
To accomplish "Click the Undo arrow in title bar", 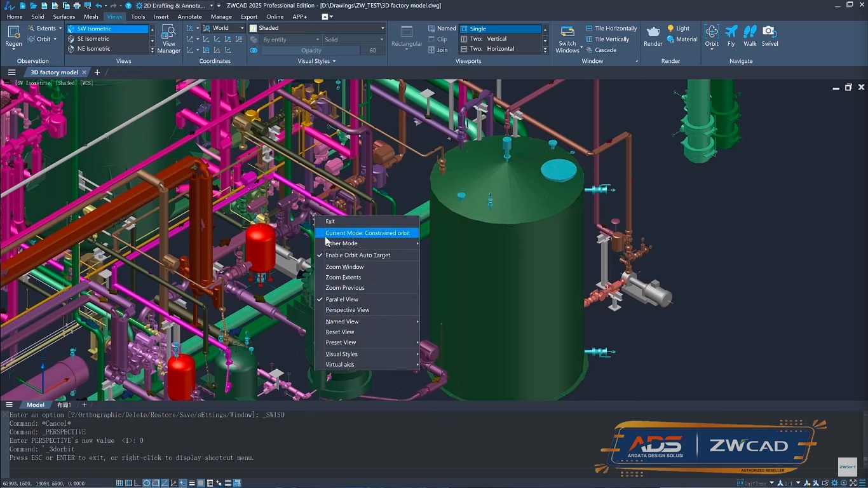I will [98, 6].
